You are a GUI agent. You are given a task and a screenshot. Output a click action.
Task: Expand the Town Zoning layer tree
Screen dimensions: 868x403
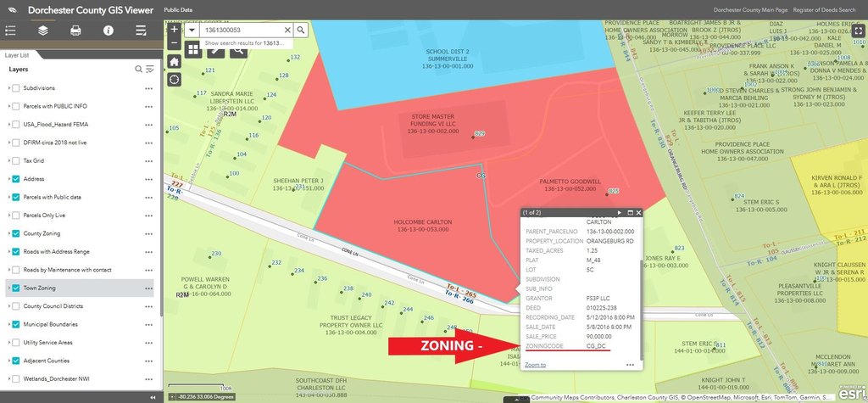pos(8,288)
